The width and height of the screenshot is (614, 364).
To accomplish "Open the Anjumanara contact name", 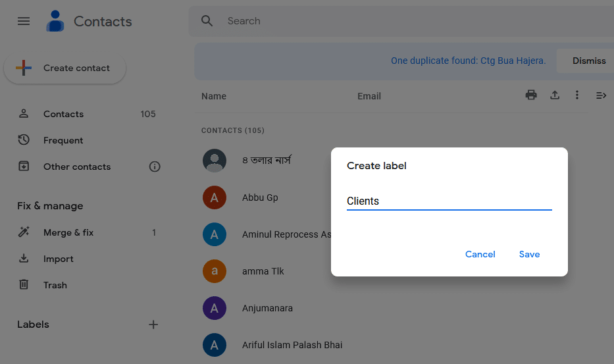I will point(267,308).
